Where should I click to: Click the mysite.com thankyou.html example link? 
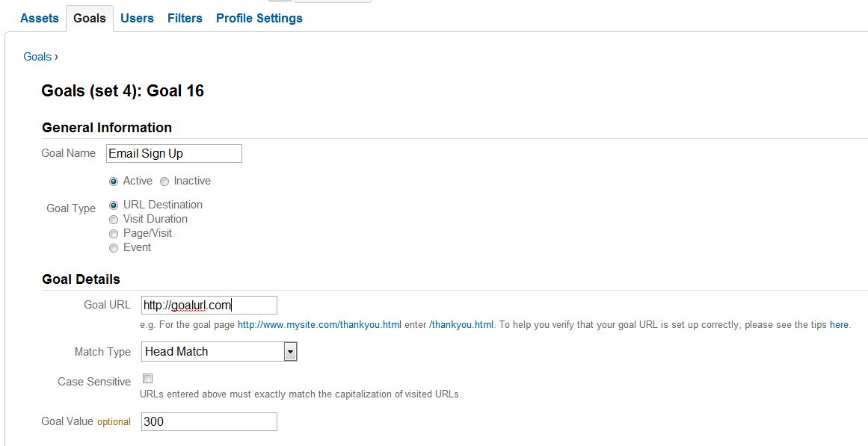pyautogui.click(x=319, y=325)
